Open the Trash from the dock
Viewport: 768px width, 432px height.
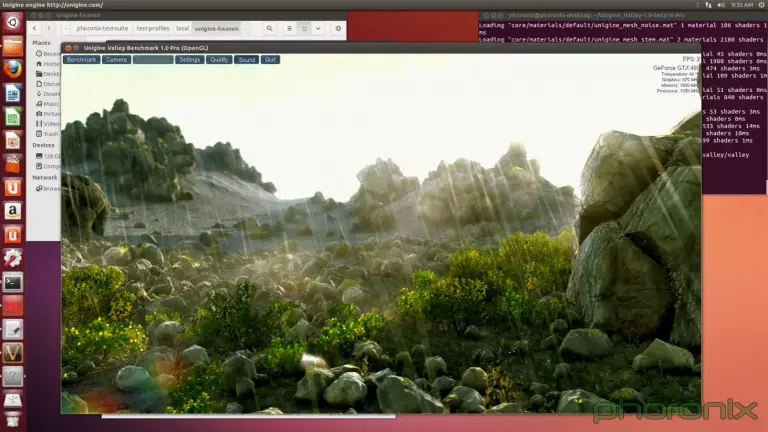13,421
